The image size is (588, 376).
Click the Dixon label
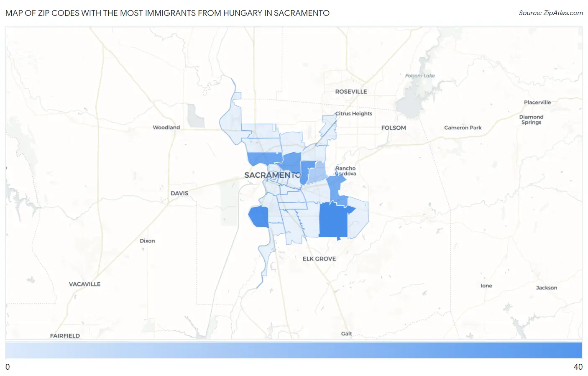pyautogui.click(x=147, y=241)
